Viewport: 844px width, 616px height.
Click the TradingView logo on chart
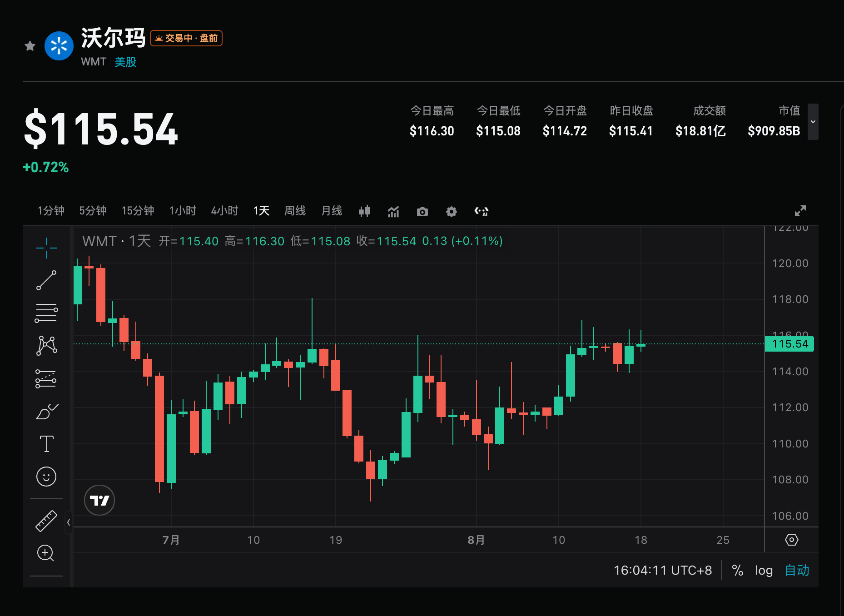tap(99, 500)
